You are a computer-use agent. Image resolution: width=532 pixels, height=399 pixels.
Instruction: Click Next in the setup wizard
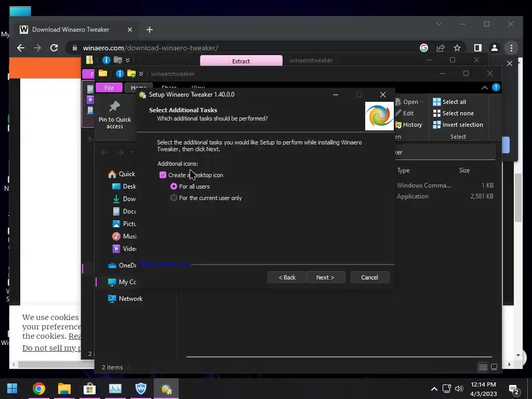tap(325, 277)
